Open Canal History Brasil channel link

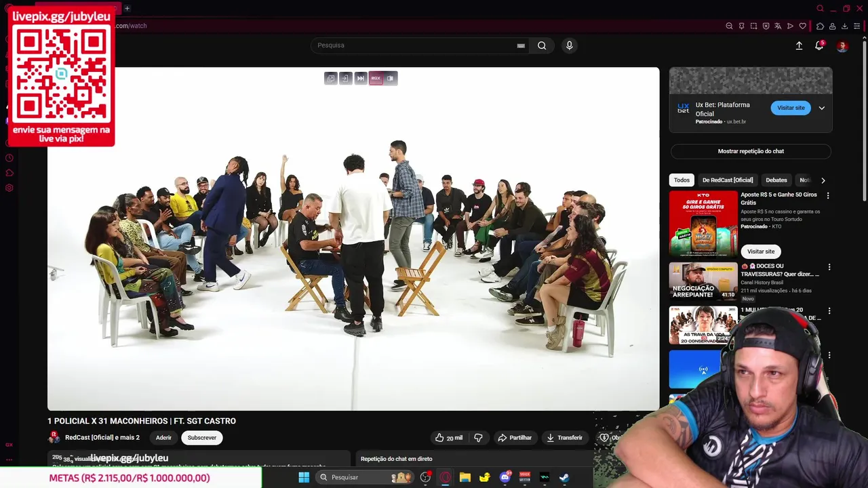point(762,283)
